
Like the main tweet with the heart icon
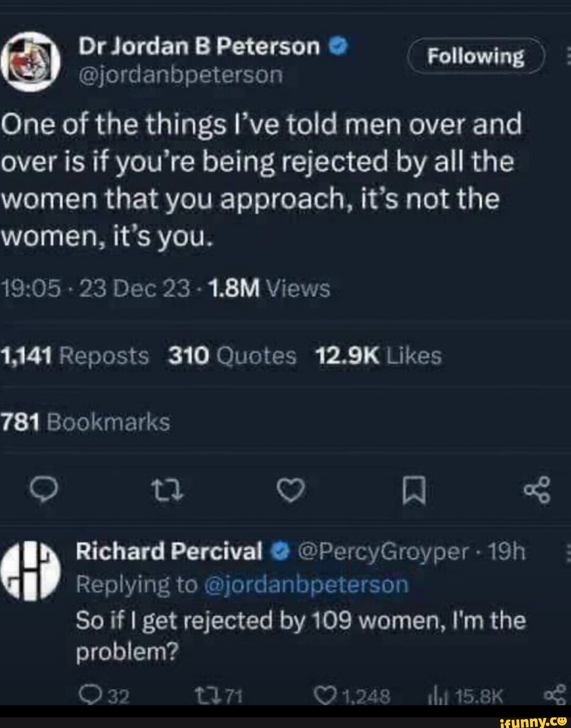click(291, 491)
